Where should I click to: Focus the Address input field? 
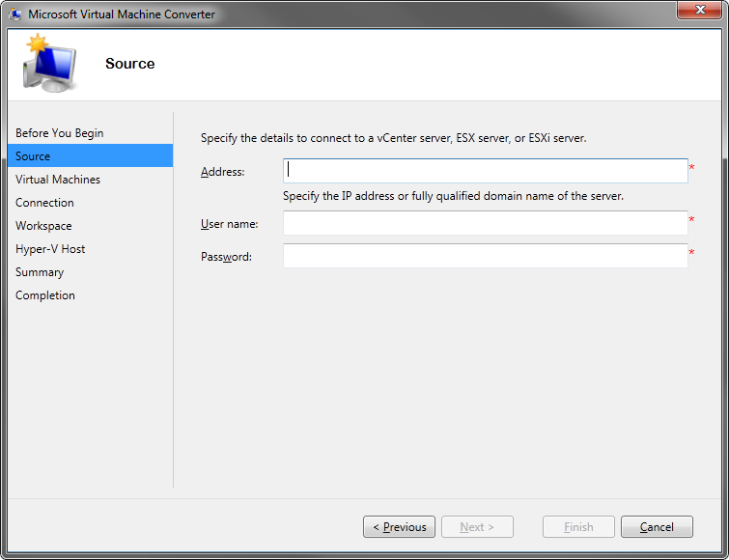pyautogui.click(x=486, y=171)
